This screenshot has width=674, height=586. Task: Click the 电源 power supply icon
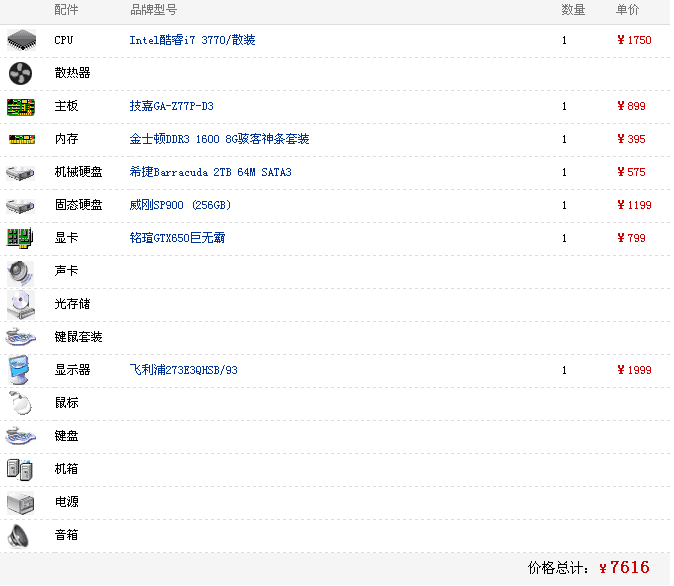pyautogui.click(x=20, y=503)
